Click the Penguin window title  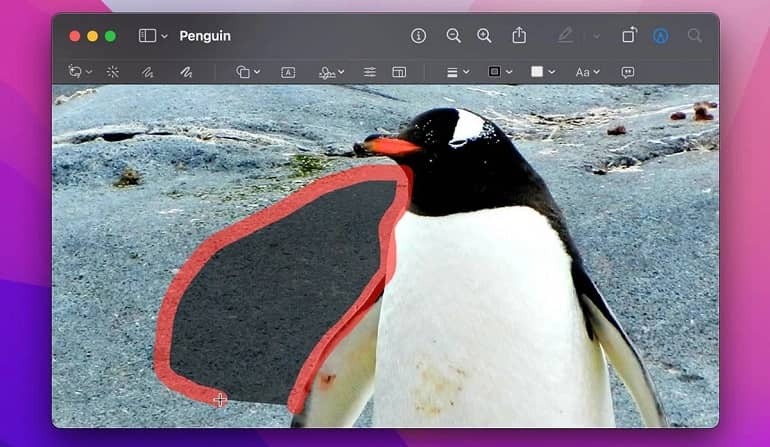click(x=205, y=35)
